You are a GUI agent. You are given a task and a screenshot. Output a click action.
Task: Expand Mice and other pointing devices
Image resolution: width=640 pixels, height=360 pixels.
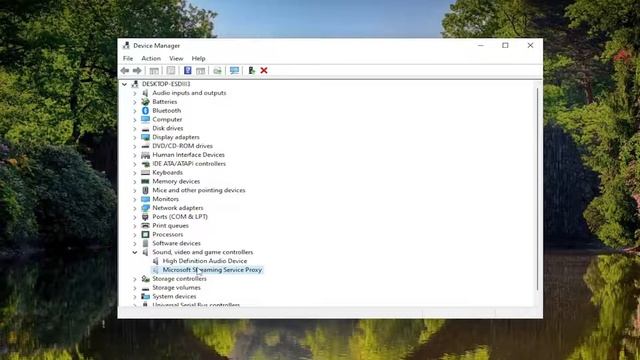click(135, 190)
